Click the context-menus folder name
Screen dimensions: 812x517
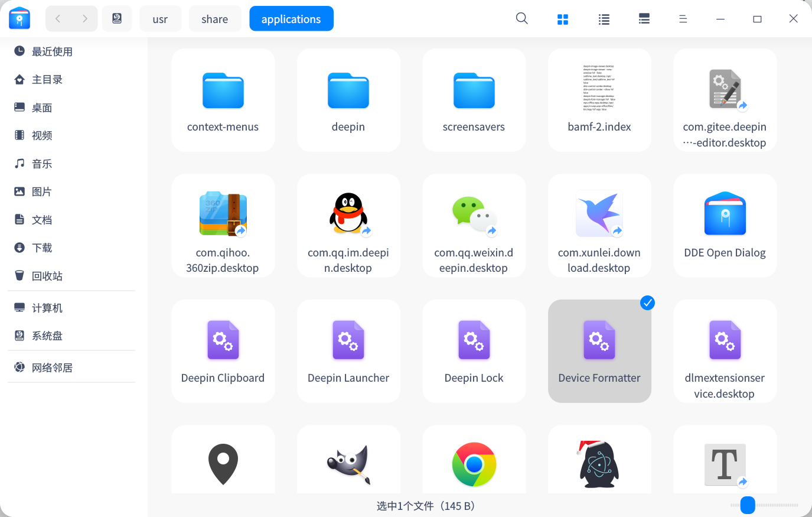pyautogui.click(x=223, y=126)
